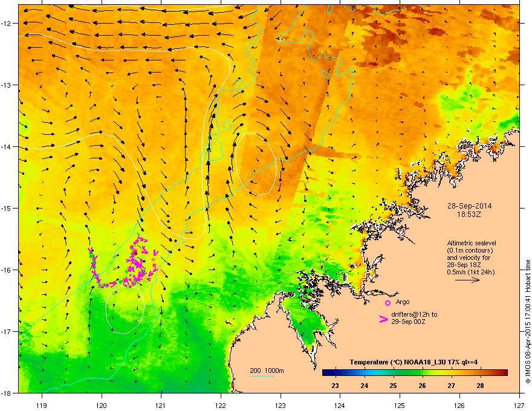Click the Temperature NOAA18_L3U colorbar title
532x411 pixels.
414,362
